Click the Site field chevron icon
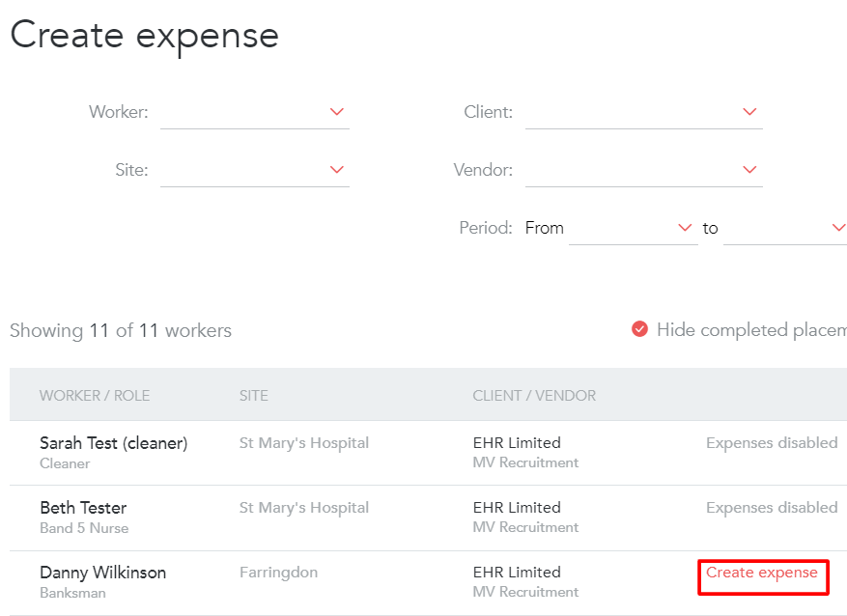This screenshot has height=616, width=847. click(336, 169)
